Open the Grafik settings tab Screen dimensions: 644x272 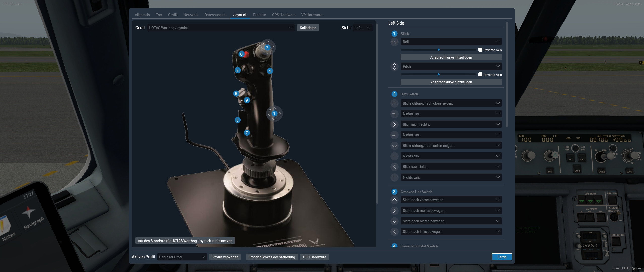(x=173, y=15)
